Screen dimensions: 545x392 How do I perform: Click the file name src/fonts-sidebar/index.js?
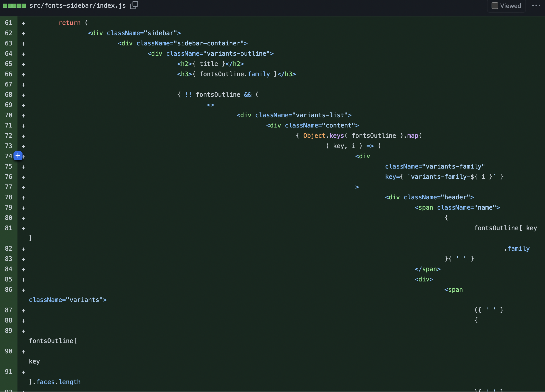click(x=78, y=5)
